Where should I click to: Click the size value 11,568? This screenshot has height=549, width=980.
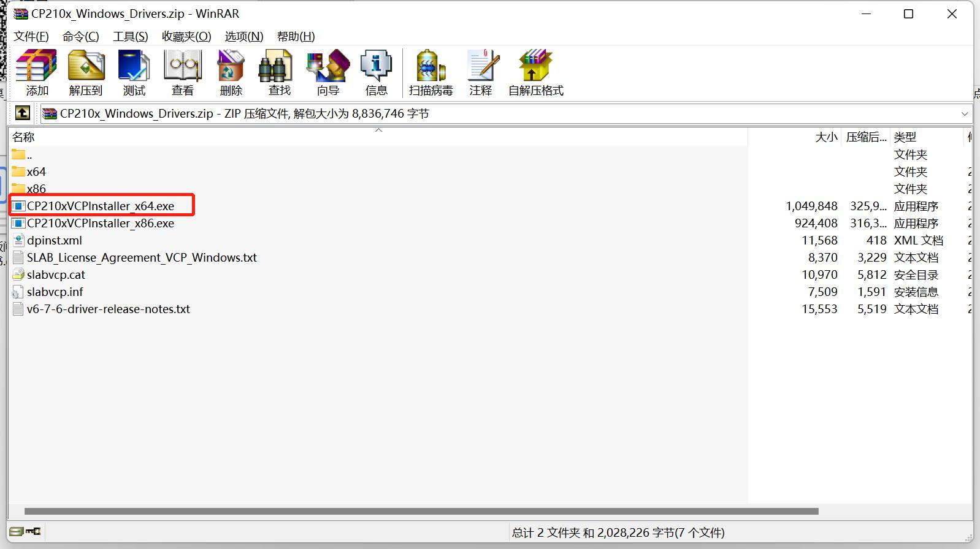click(x=819, y=240)
